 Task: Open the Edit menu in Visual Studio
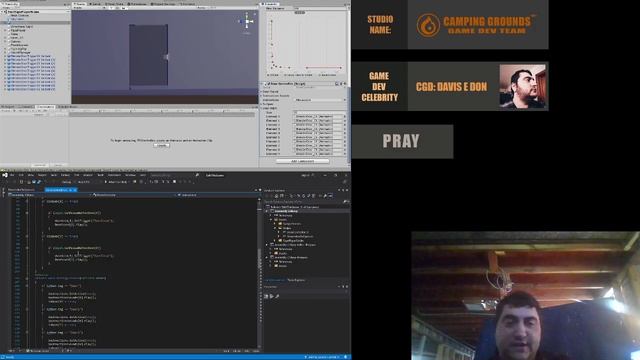(x=21, y=175)
